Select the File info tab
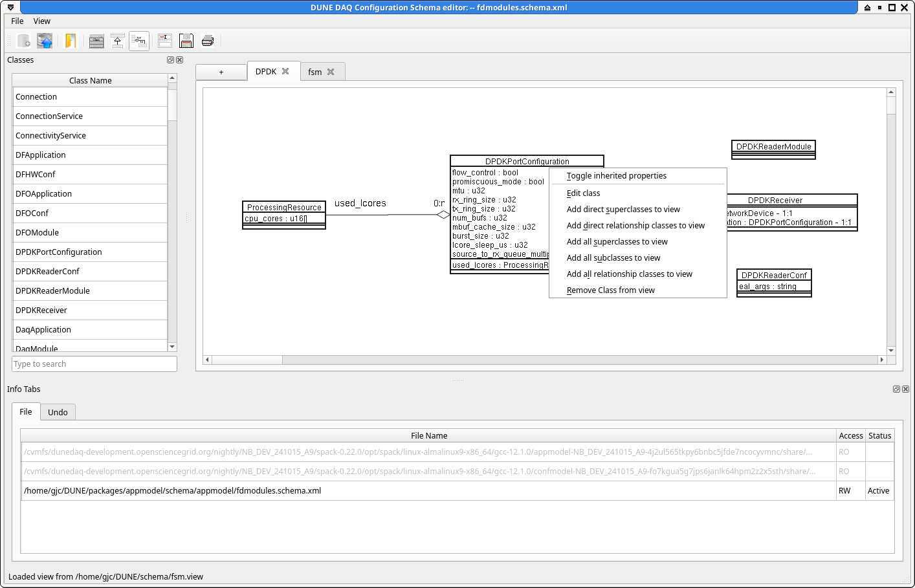The height and width of the screenshot is (588, 915). coord(26,411)
